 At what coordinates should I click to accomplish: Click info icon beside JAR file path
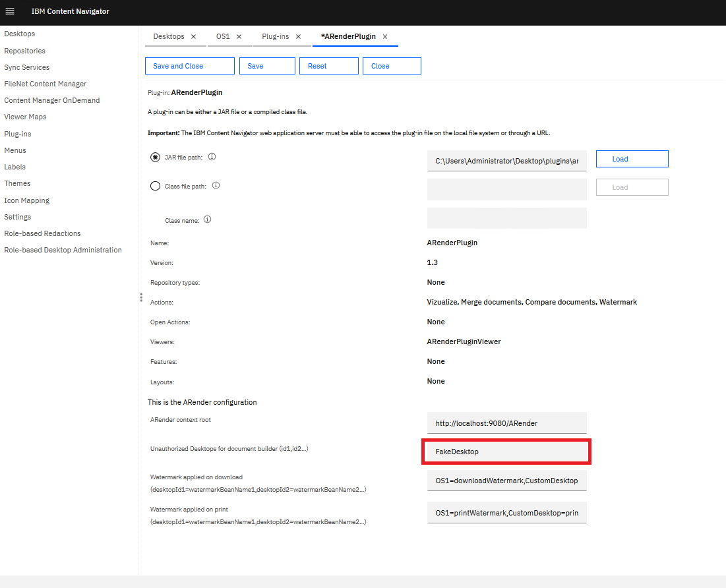tap(212, 158)
